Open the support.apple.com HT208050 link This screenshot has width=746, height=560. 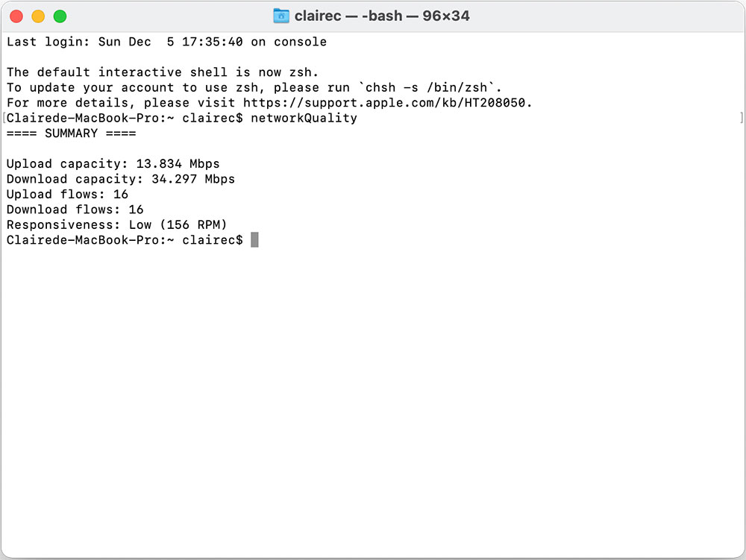384,103
